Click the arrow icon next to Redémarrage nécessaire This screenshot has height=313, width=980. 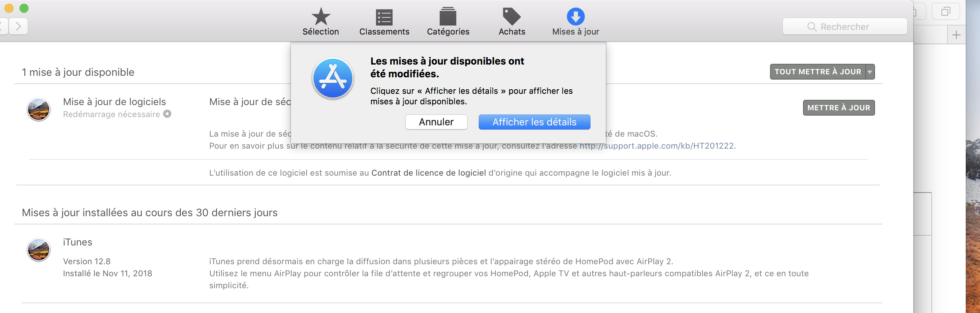pyautogui.click(x=167, y=114)
